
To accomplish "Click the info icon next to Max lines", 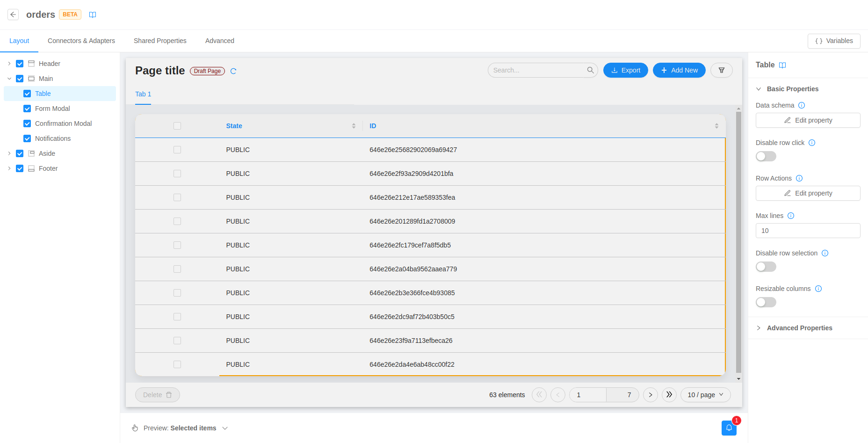I will click(x=791, y=216).
